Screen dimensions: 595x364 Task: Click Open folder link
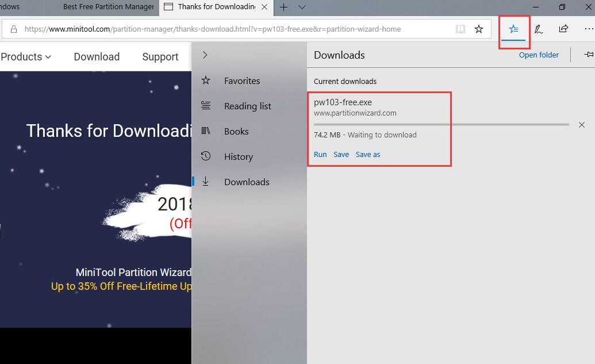coord(539,55)
